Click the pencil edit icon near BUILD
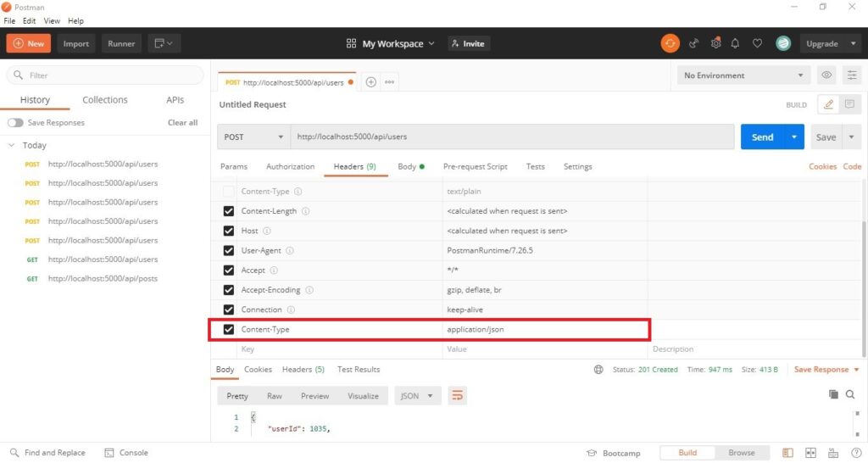The height and width of the screenshot is (463, 868). pyautogui.click(x=828, y=104)
